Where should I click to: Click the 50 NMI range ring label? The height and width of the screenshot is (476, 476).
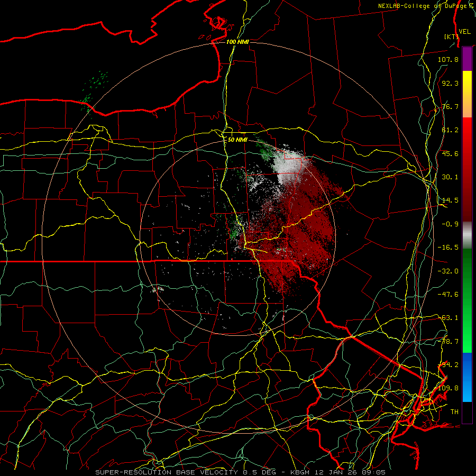coord(237,140)
